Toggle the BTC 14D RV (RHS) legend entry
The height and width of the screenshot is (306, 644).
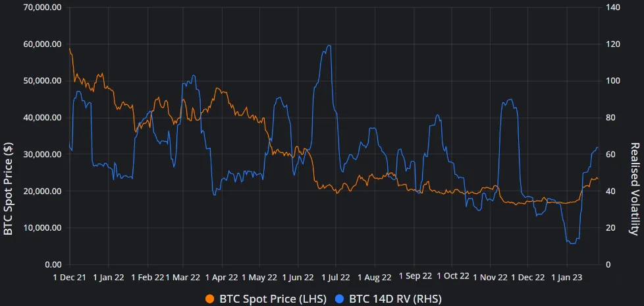click(x=388, y=299)
